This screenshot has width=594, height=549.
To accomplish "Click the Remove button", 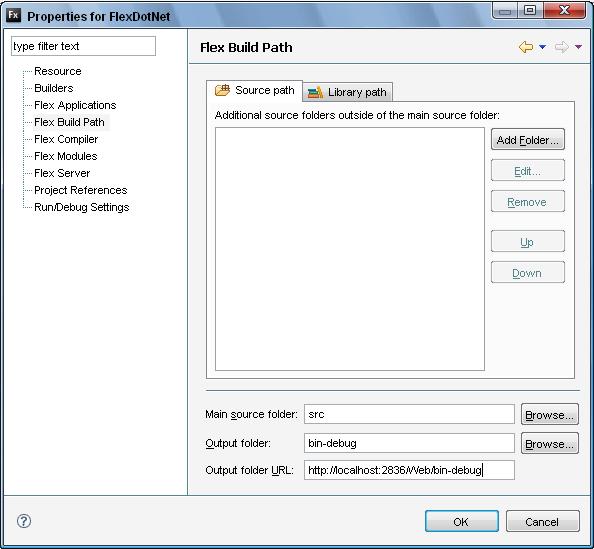I will 527,202.
